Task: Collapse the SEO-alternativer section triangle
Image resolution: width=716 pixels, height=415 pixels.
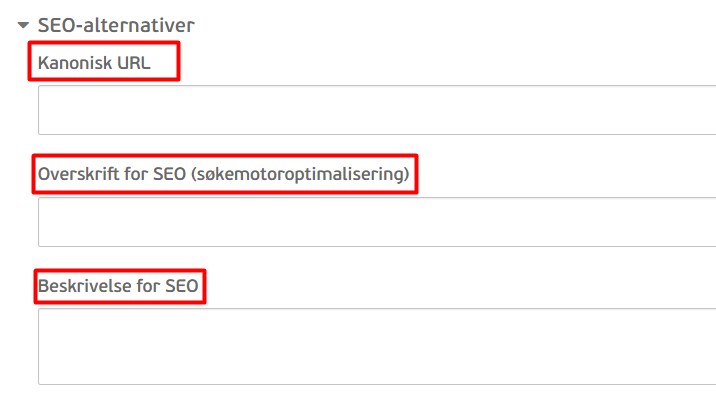Action: click(x=23, y=25)
